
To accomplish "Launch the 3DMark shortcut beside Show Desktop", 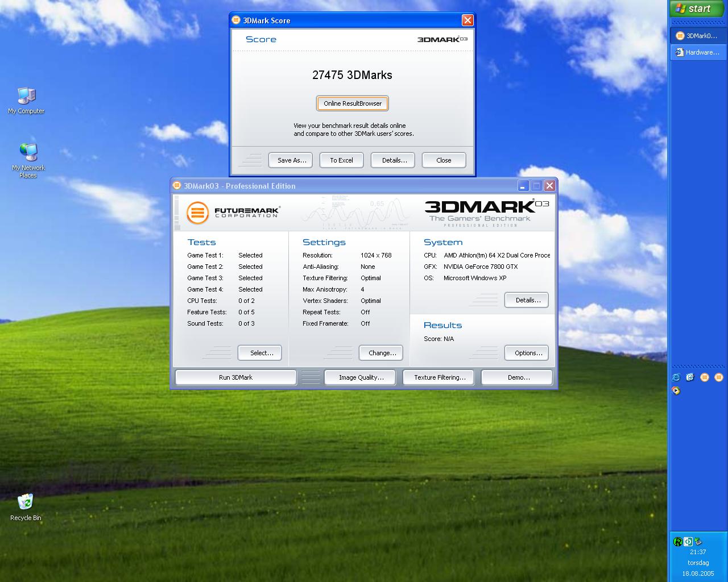I will click(x=705, y=377).
